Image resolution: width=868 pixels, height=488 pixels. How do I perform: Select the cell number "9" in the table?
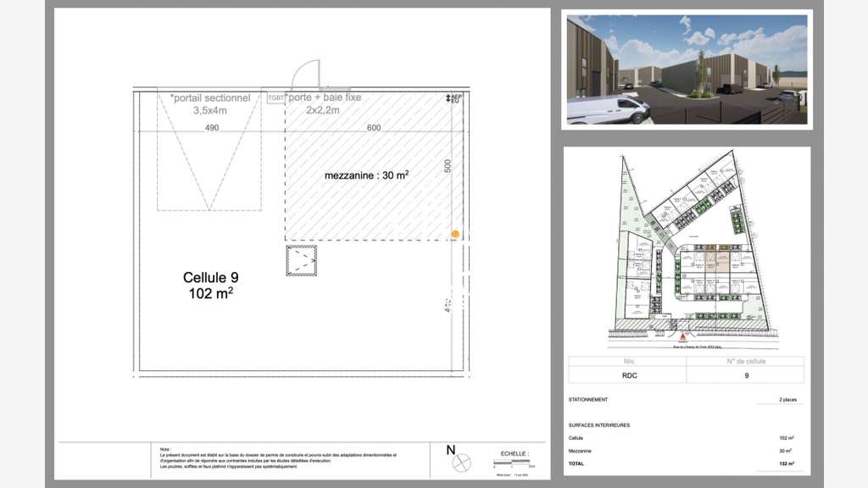coord(746,375)
